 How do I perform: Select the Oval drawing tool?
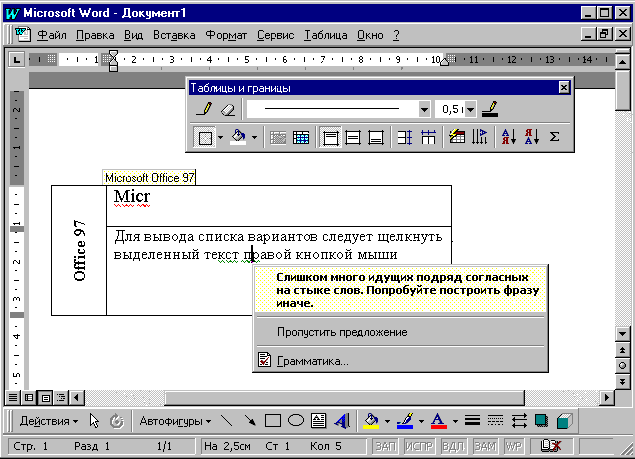[x=296, y=421]
